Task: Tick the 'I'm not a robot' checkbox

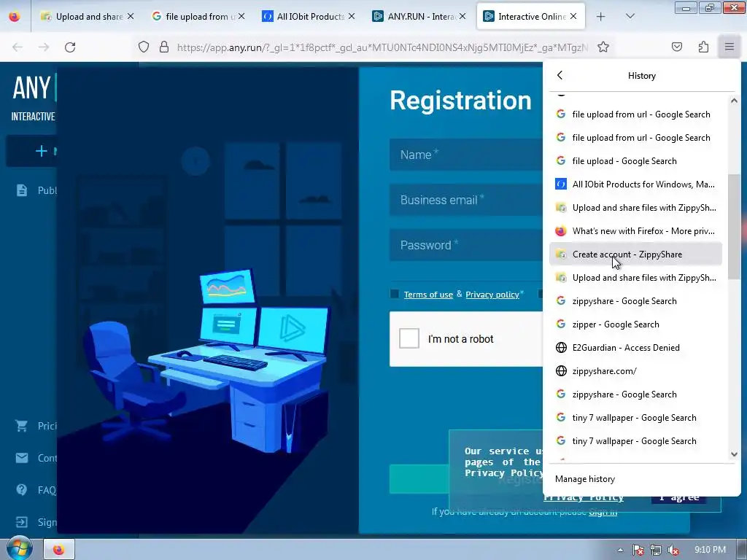Action: (409, 338)
